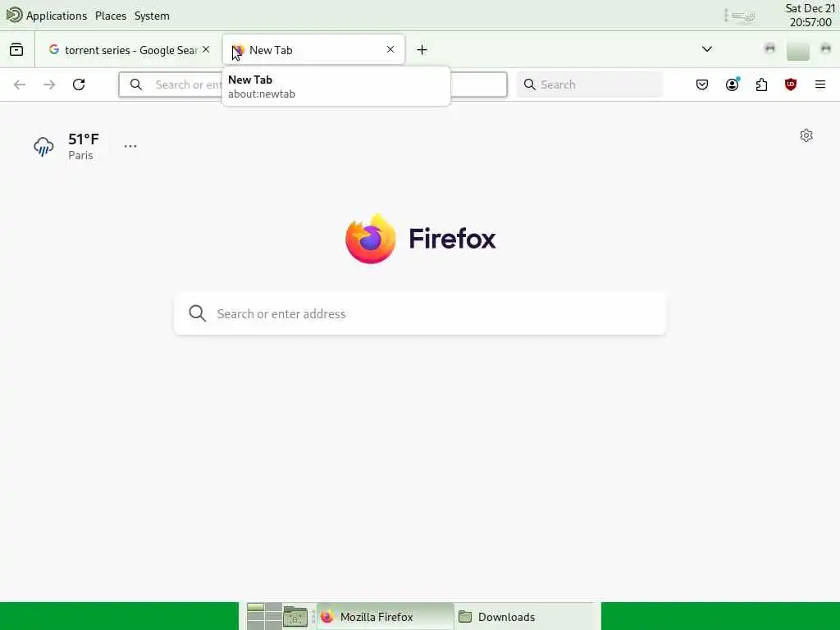The width and height of the screenshot is (840, 630).
Task: Open the Firefox hamburger application menu
Action: pyautogui.click(x=820, y=84)
